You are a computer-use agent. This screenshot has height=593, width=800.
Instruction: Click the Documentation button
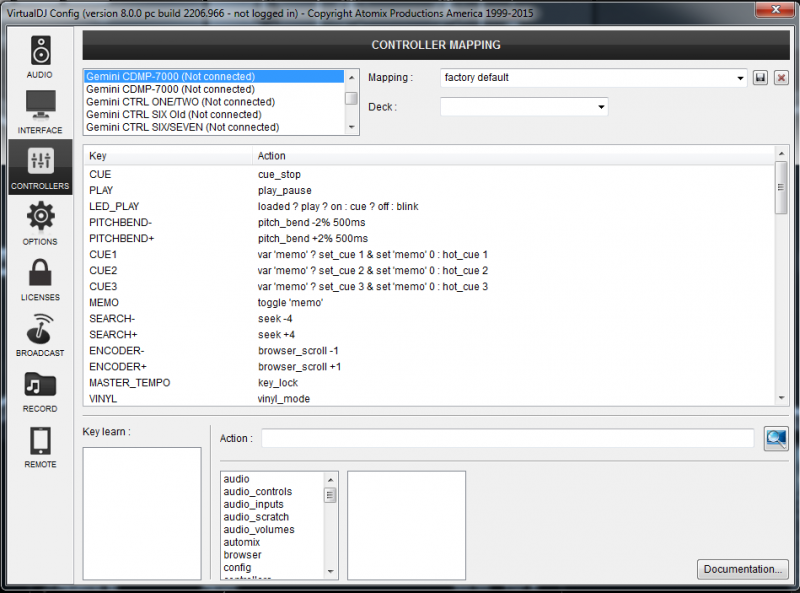point(742,569)
